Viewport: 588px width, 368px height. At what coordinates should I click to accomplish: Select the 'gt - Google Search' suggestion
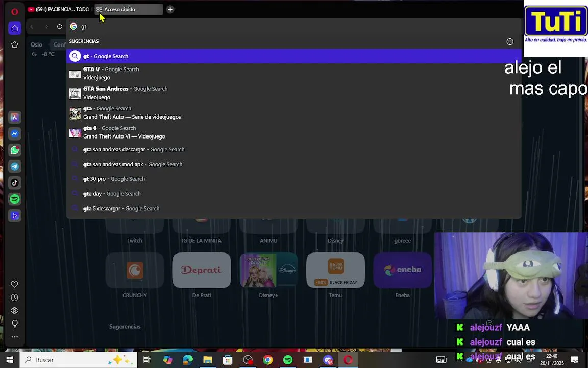(x=293, y=56)
